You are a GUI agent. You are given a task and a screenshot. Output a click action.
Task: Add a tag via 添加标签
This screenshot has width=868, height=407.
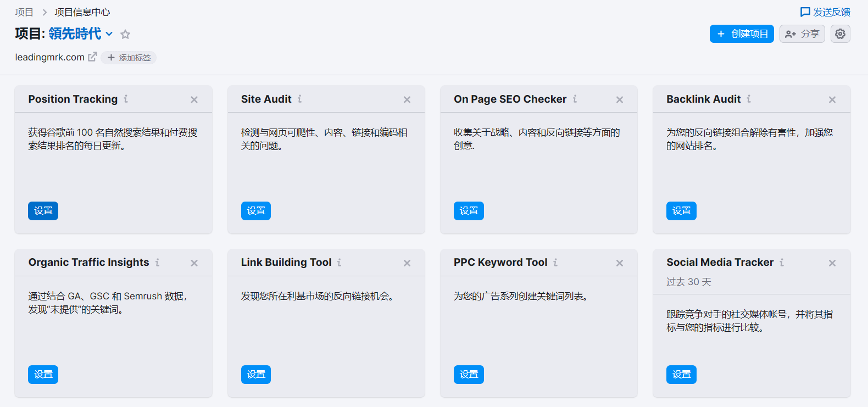pyautogui.click(x=129, y=58)
